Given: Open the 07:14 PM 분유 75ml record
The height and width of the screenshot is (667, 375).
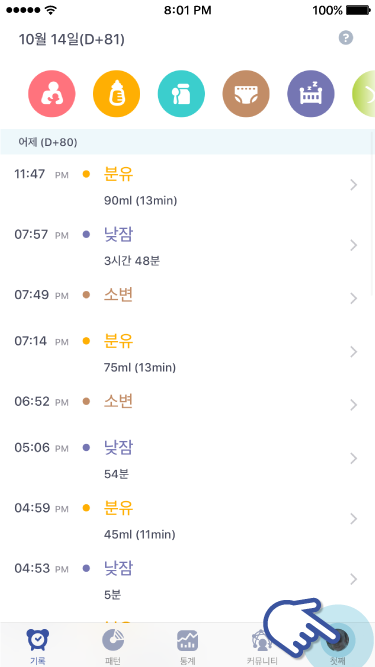Looking at the screenshot, I should [x=188, y=352].
